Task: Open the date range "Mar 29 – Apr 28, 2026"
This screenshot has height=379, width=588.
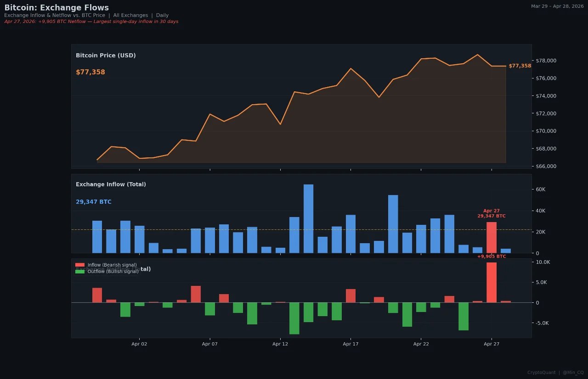Action: point(557,6)
